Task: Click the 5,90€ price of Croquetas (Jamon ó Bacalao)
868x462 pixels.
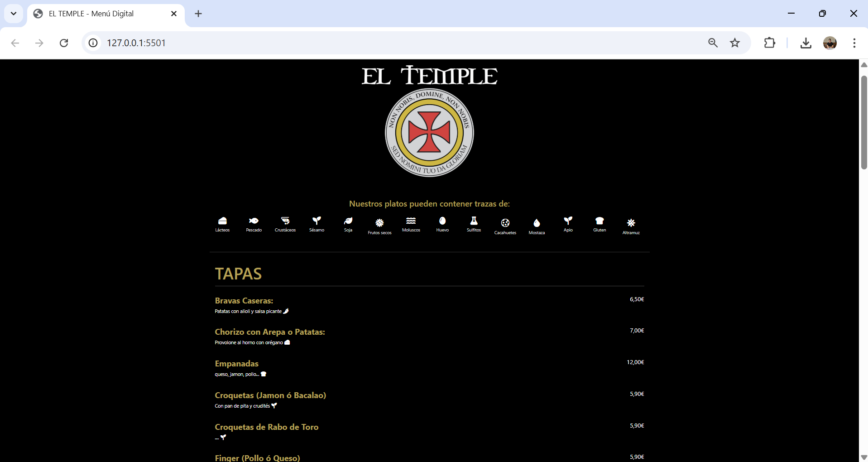Action: [x=637, y=394]
